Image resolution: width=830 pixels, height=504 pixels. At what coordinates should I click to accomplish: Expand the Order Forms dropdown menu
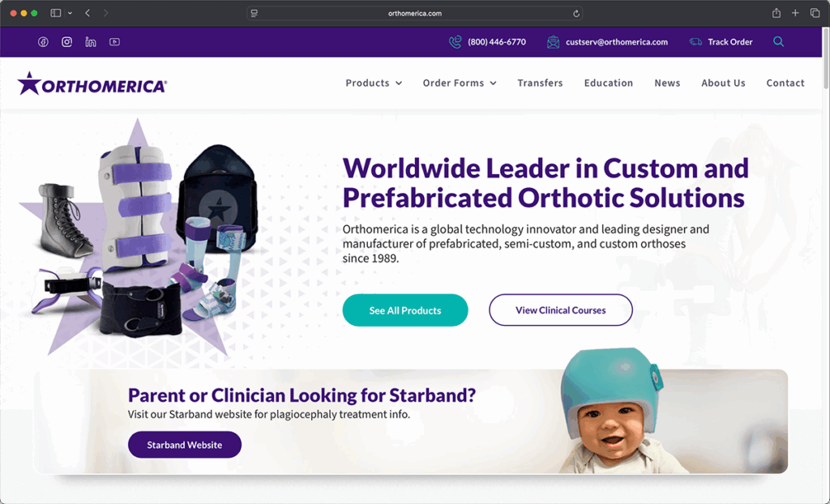coord(460,83)
